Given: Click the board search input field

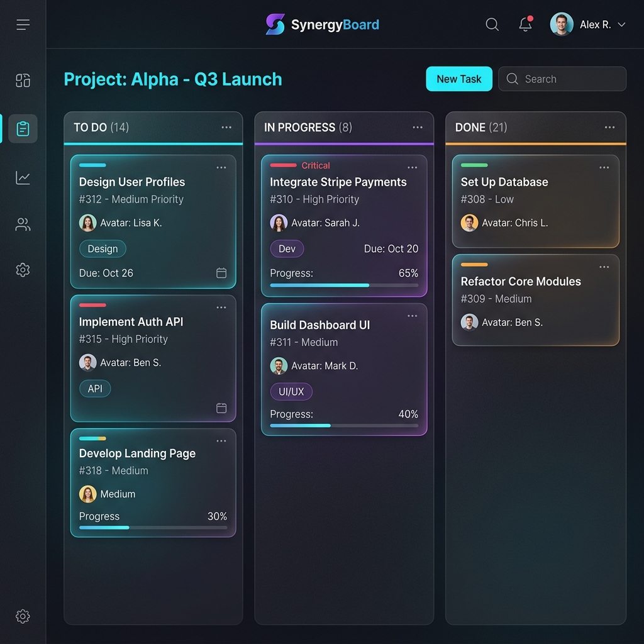Looking at the screenshot, I should click(562, 79).
